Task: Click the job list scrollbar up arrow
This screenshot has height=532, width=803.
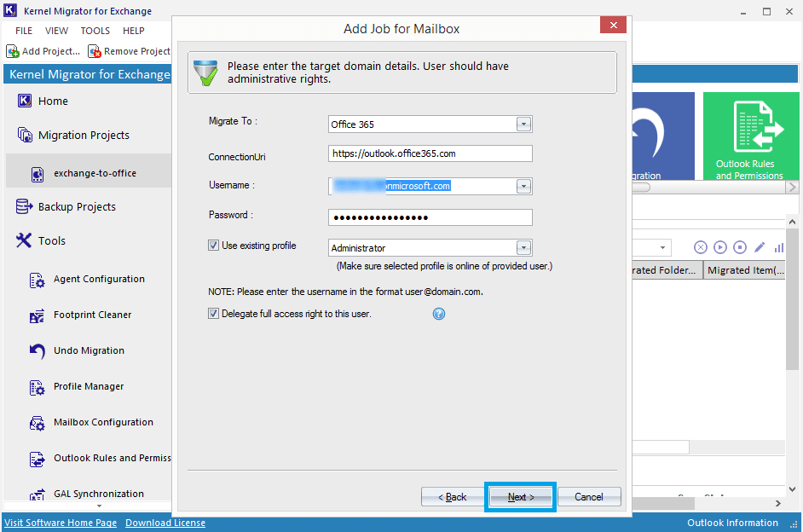Action: 792,222
